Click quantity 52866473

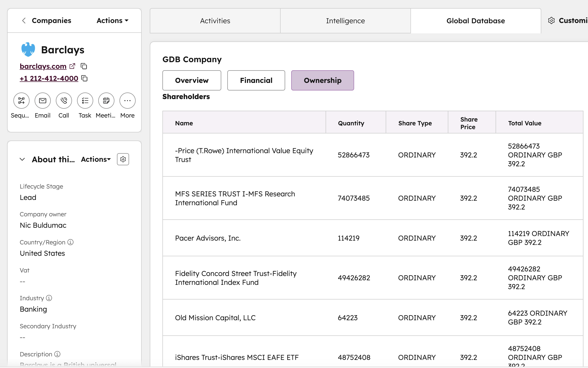pos(354,155)
